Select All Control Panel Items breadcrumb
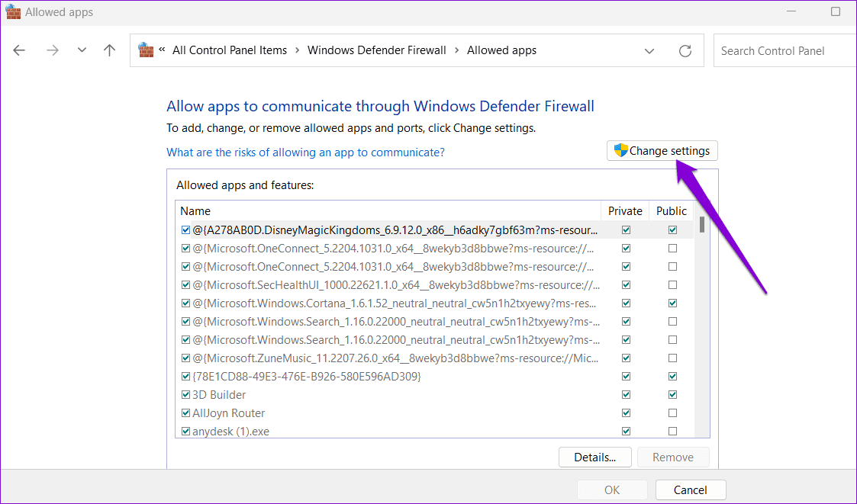857x504 pixels. (x=230, y=50)
